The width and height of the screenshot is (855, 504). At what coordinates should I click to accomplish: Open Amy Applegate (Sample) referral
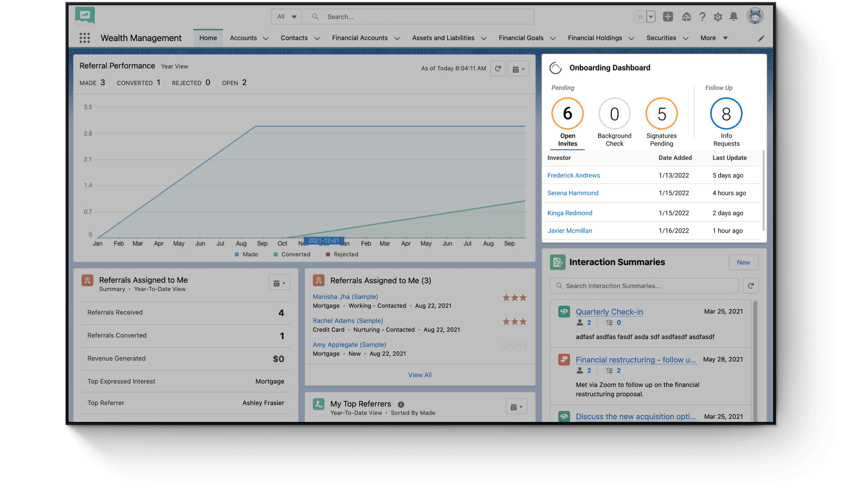(349, 345)
